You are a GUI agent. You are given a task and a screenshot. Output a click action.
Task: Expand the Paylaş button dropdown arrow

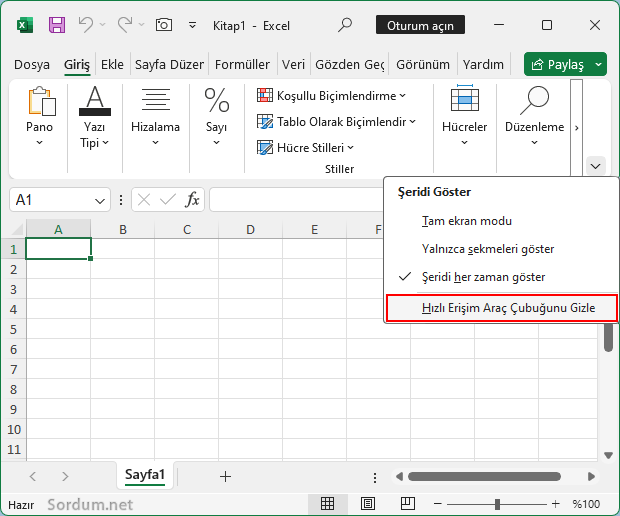599,64
